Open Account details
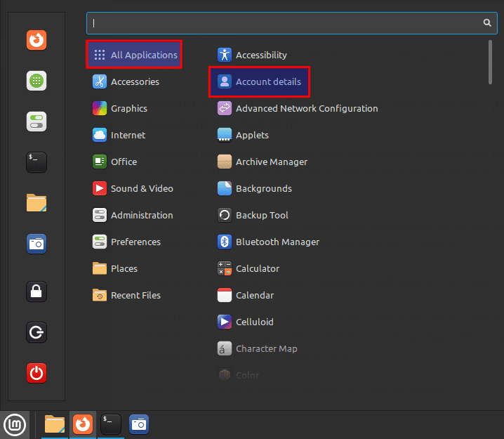This screenshot has height=439, width=504. click(260, 81)
